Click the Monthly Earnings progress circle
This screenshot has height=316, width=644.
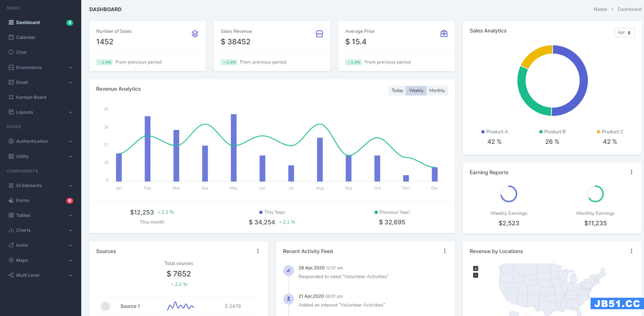(595, 194)
